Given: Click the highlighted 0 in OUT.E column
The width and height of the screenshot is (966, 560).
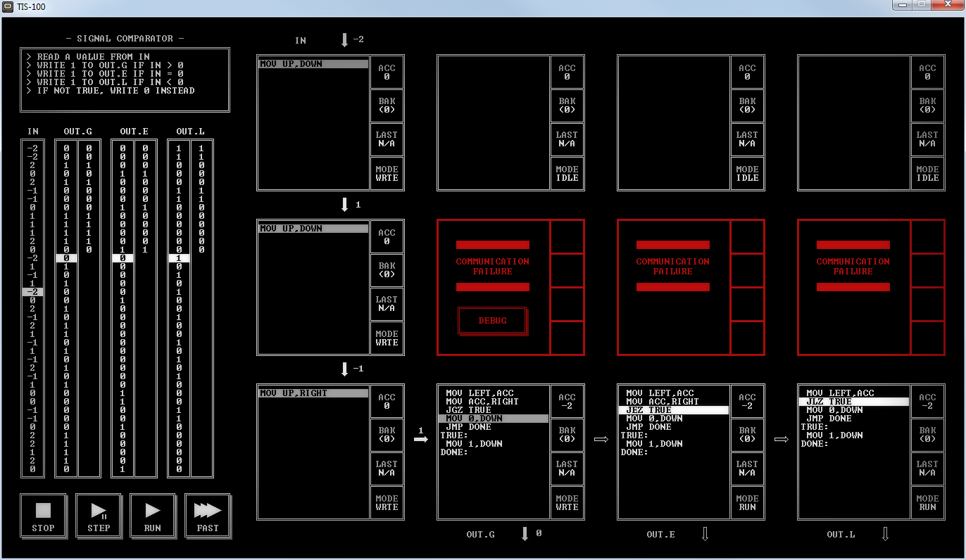Looking at the screenshot, I should tap(123, 258).
